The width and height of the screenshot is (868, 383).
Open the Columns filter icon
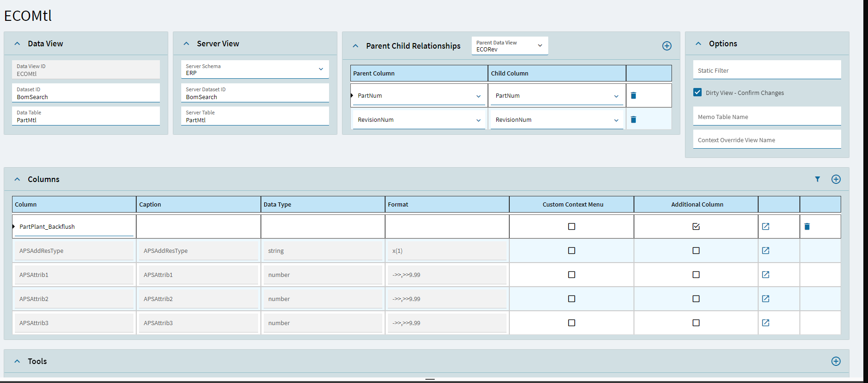[817, 179]
